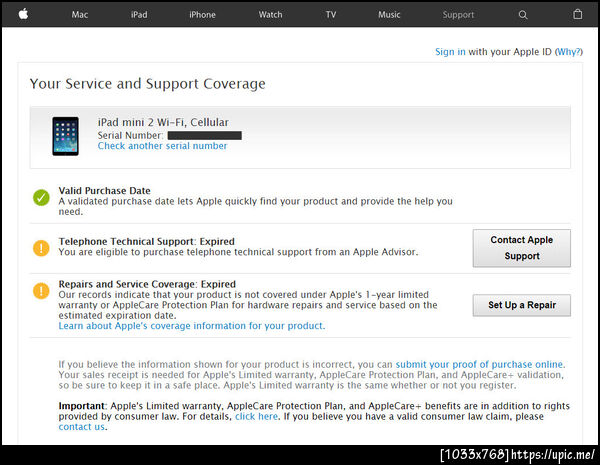The height and width of the screenshot is (465, 600).
Task: Click the Valid Purchase Date heading
Action: (x=104, y=191)
